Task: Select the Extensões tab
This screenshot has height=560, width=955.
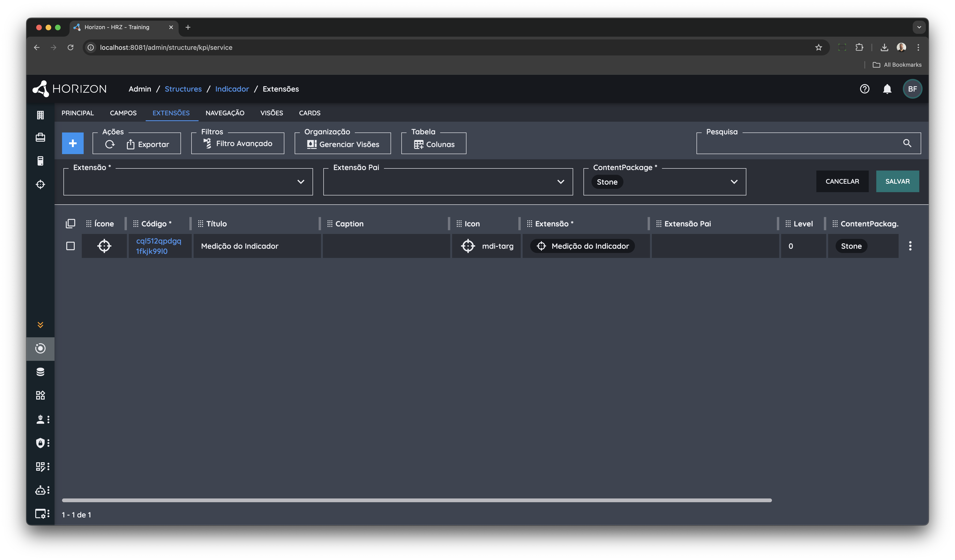Action: [171, 113]
